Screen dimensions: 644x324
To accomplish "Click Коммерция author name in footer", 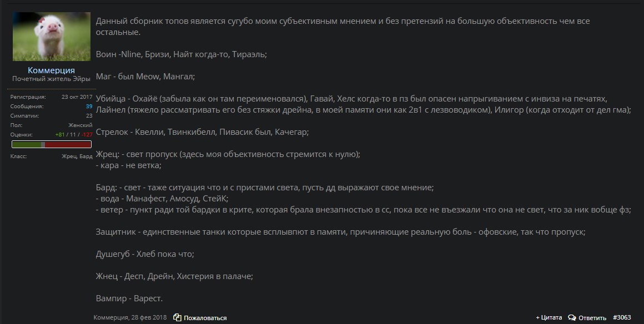I will tap(110, 317).
